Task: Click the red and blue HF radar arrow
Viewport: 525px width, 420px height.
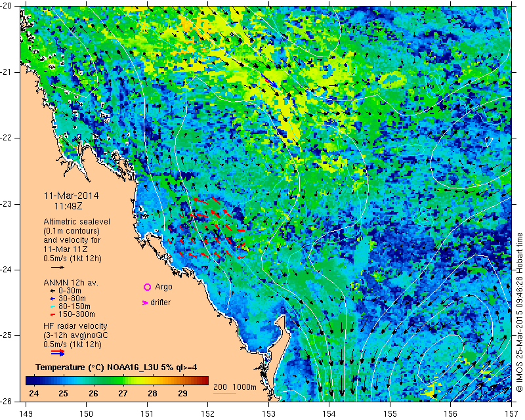Action: [58, 352]
